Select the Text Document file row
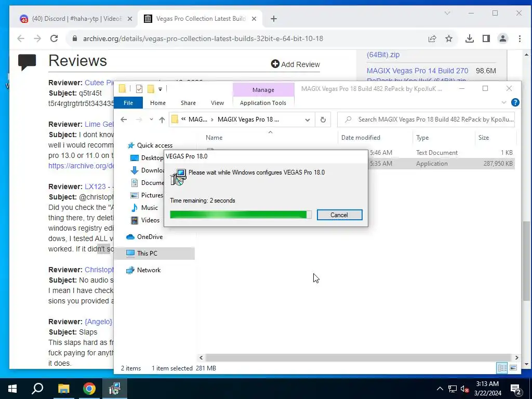 coord(441,153)
